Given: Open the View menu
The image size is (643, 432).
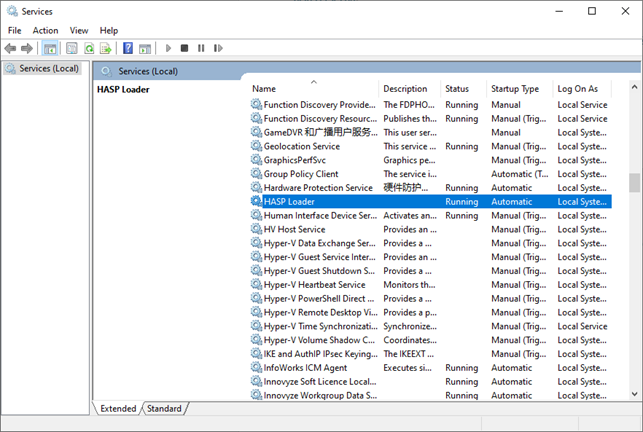Looking at the screenshot, I should click(79, 30).
